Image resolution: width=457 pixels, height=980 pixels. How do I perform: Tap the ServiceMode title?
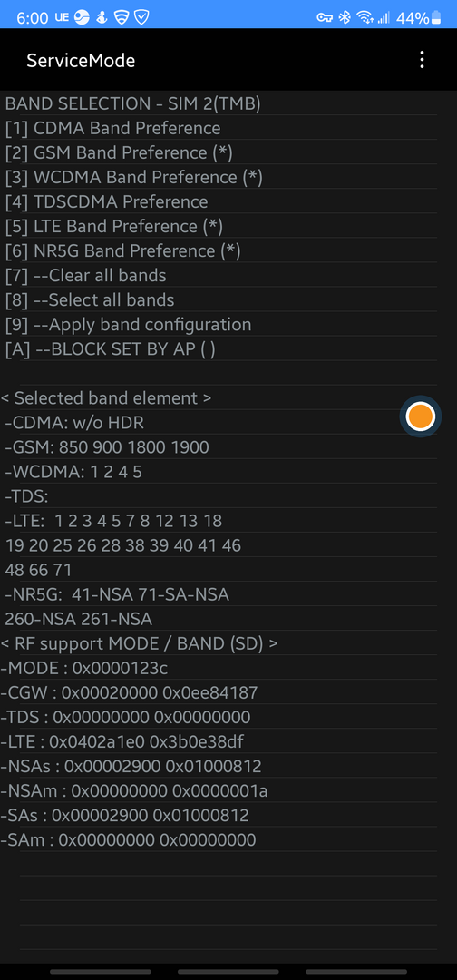coord(81,61)
